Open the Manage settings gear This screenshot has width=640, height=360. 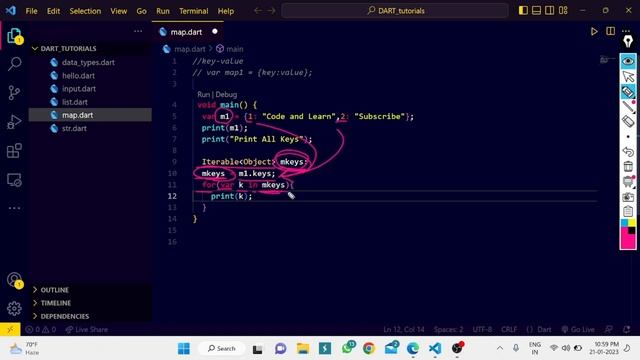14,308
